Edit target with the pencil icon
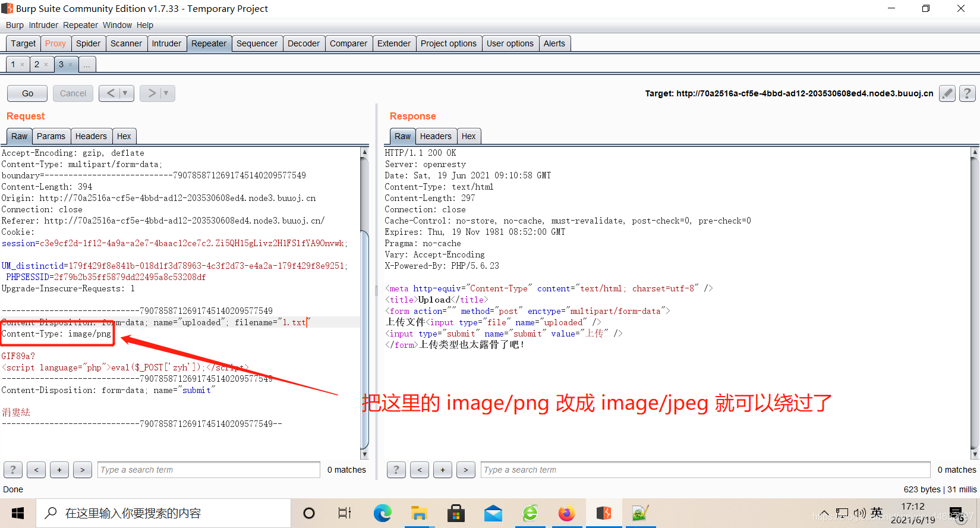 (947, 93)
